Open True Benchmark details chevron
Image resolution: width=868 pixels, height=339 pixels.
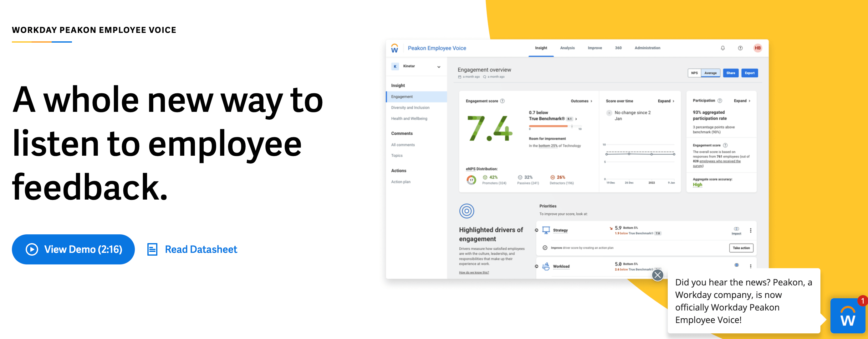576,119
